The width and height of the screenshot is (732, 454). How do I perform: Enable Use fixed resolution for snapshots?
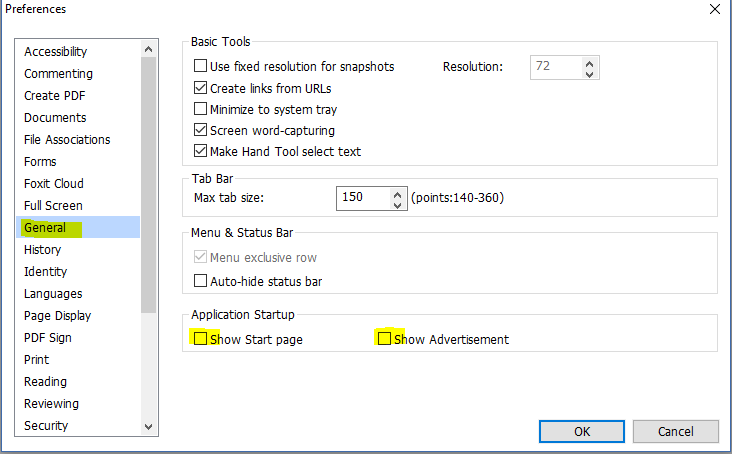200,65
